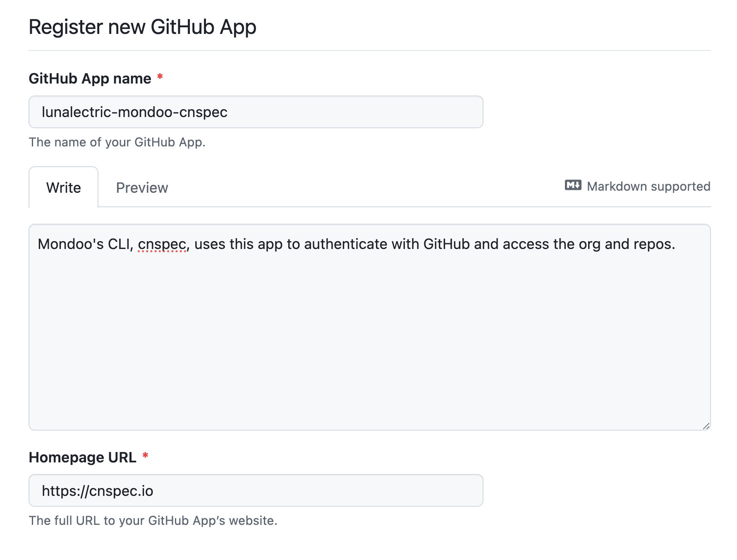Click the end of the description sentence

point(675,244)
